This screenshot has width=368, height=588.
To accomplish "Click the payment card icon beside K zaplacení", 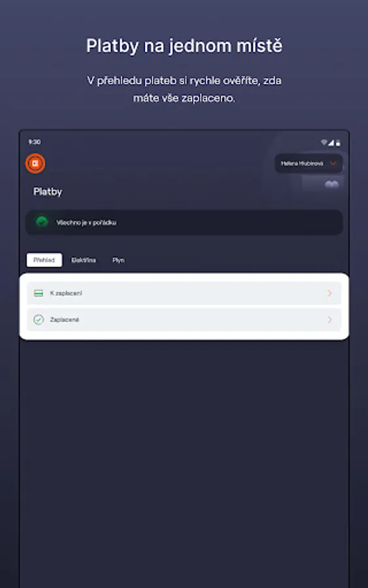I will [x=39, y=293].
